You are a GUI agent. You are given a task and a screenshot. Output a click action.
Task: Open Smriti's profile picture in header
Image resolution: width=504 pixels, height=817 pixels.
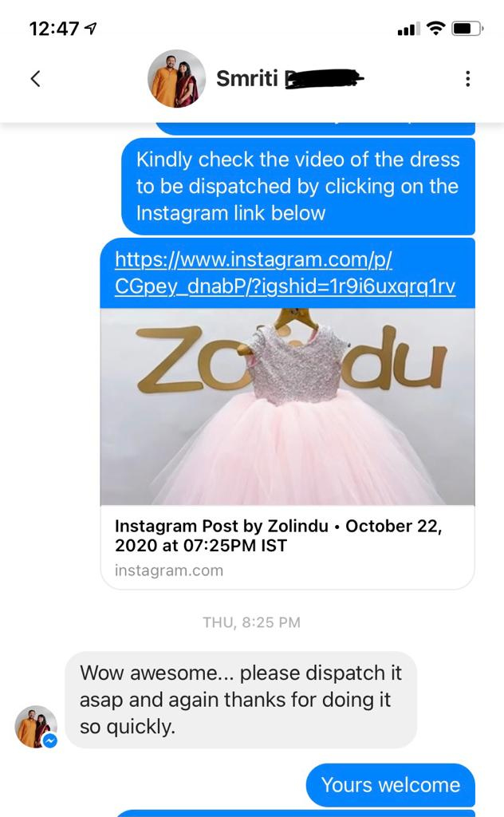176,79
